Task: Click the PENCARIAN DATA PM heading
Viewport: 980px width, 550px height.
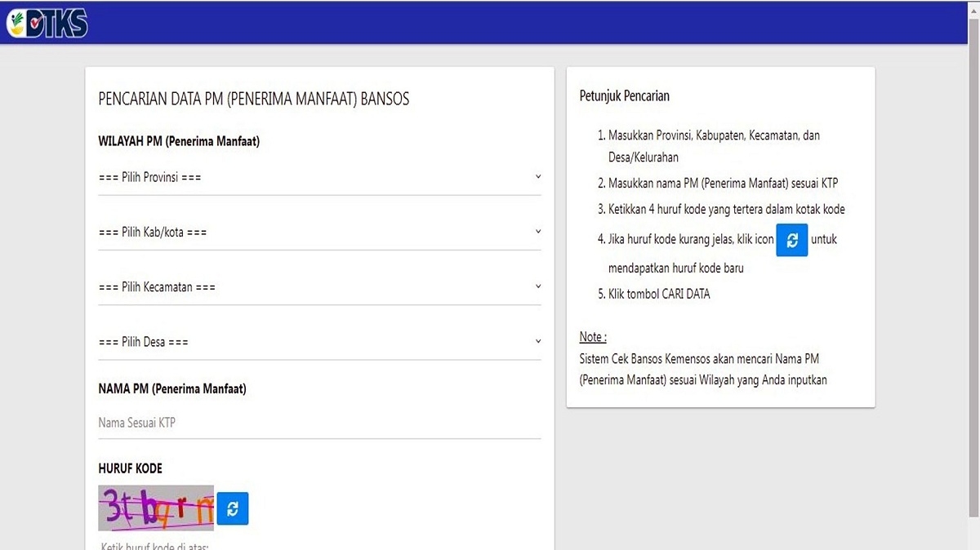Action: pyautogui.click(x=253, y=98)
